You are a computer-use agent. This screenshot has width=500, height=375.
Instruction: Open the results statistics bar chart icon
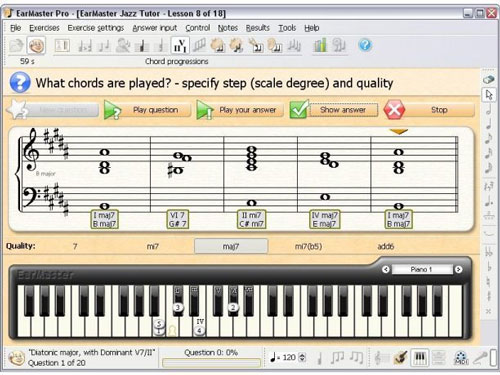coord(320,45)
